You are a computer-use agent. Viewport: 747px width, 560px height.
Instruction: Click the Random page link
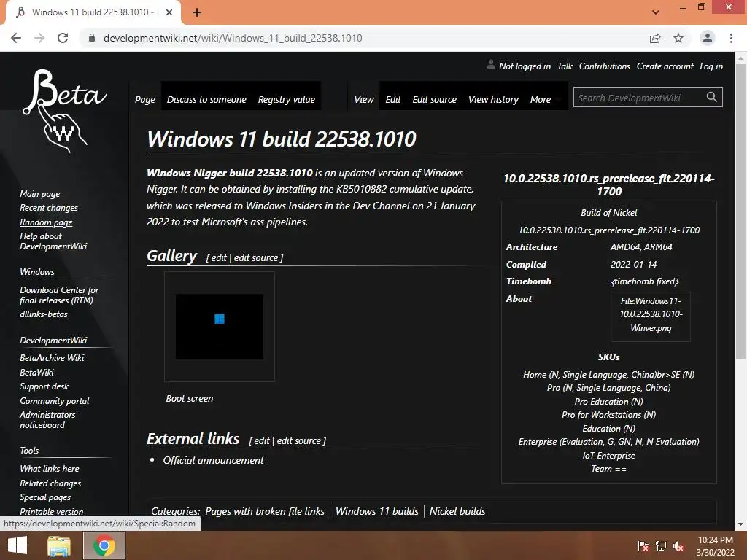point(46,222)
